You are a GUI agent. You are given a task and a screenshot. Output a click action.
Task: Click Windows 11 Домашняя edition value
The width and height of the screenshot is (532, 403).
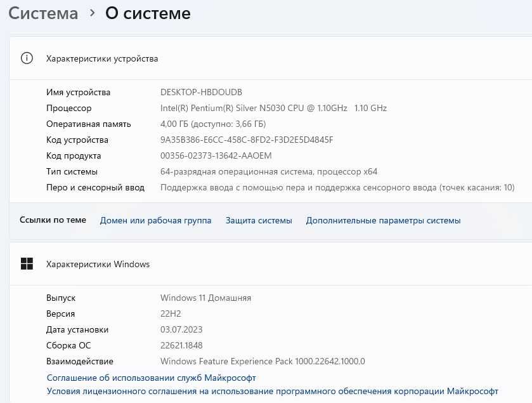tap(205, 298)
